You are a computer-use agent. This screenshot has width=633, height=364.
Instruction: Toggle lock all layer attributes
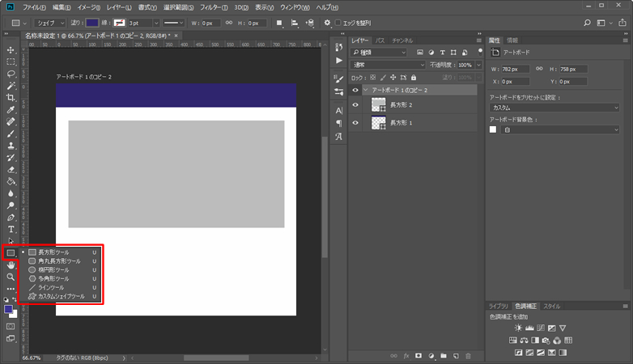[x=414, y=78]
